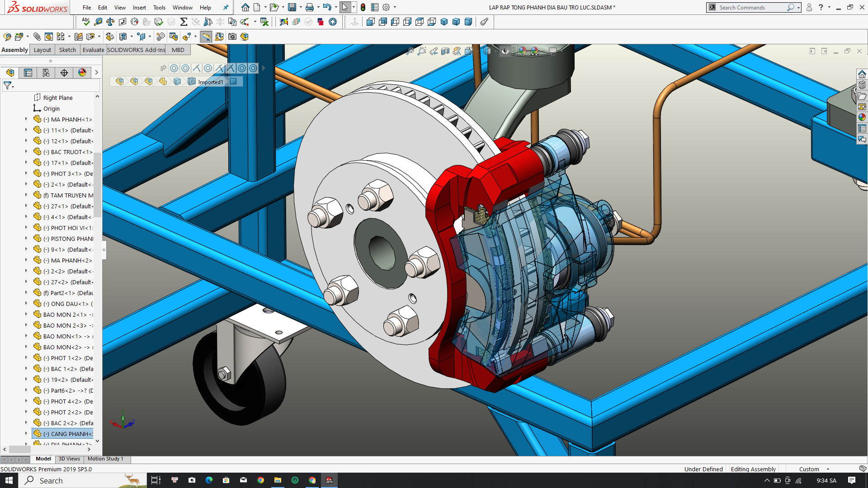Image resolution: width=868 pixels, height=488 pixels.
Task: Click the Edit Appearance icon in heads-up toolbar
Action: coord(523,51)
